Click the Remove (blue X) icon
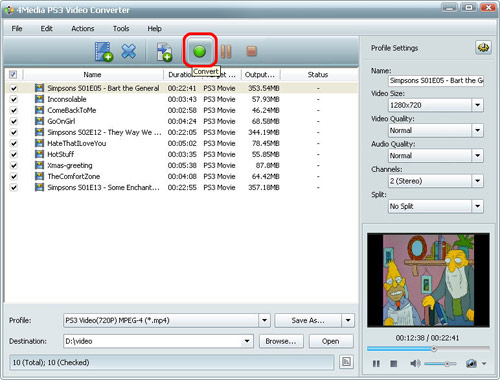 coord(129,51)
